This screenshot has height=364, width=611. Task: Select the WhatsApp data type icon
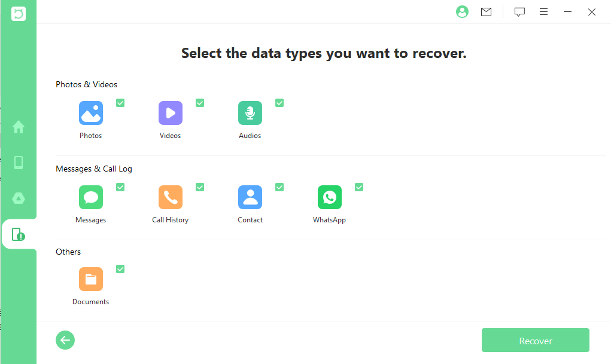coord(329,197)
